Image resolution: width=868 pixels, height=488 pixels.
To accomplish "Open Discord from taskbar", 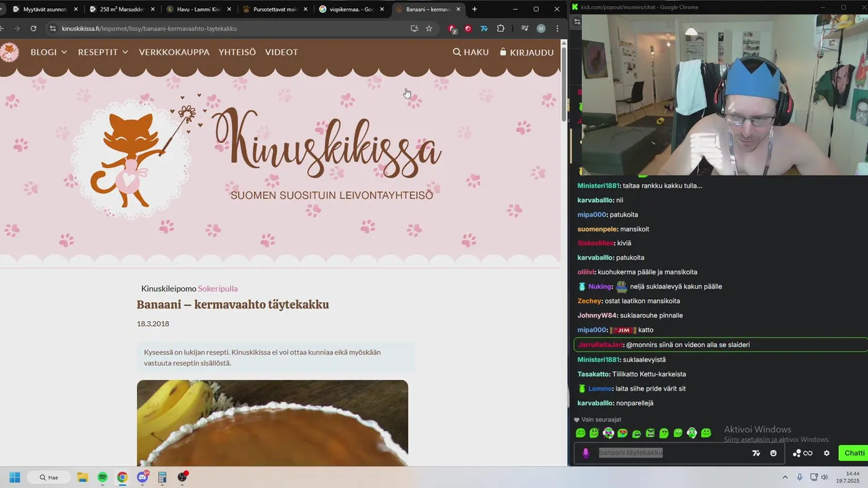I will (x=143, y=477).
